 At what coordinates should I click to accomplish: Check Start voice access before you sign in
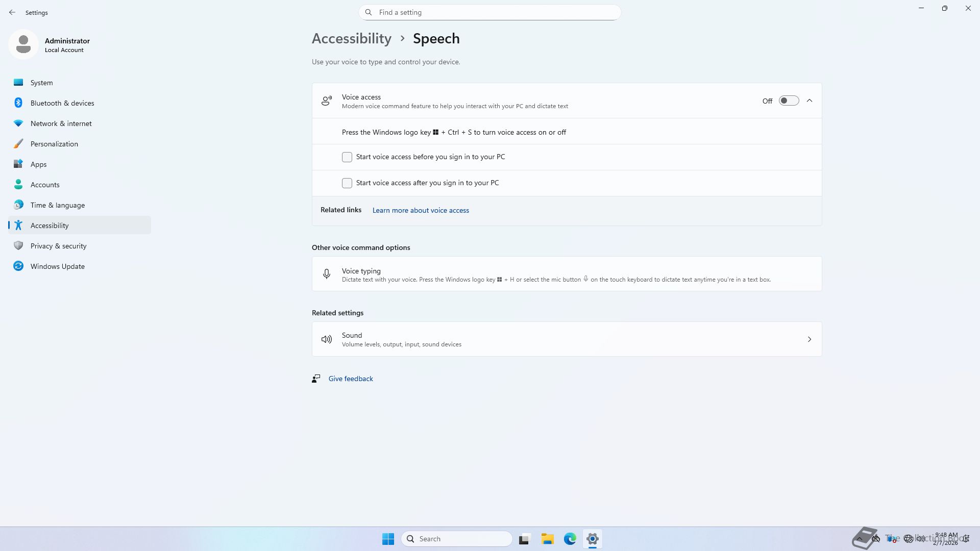coord(347,157)
